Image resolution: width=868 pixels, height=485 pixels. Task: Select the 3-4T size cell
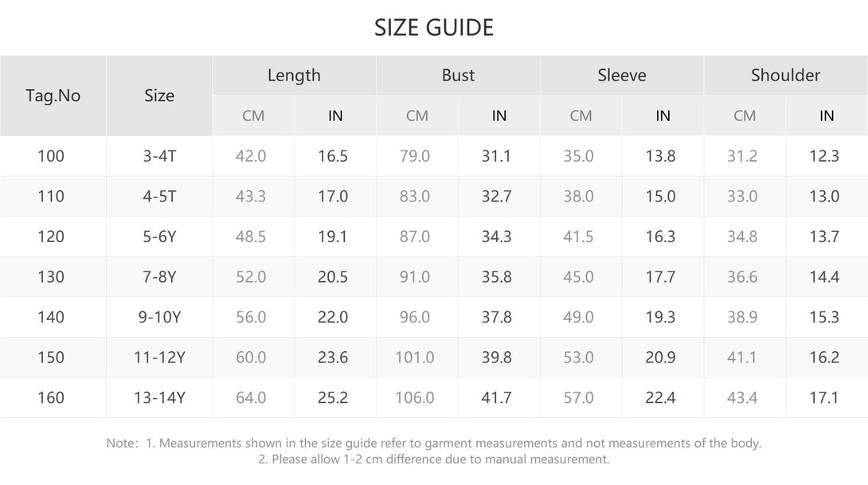tap(159, 156)
